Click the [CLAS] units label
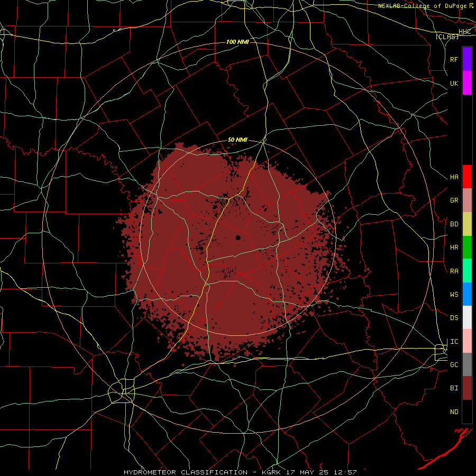This screenshot has width=476, height=476. [x=447, y=36]
